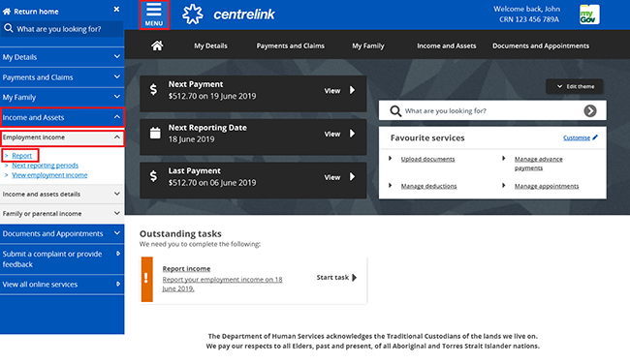The image size is (630, 364).
Task: Open Manage appointments link
Action: point(547,186)
